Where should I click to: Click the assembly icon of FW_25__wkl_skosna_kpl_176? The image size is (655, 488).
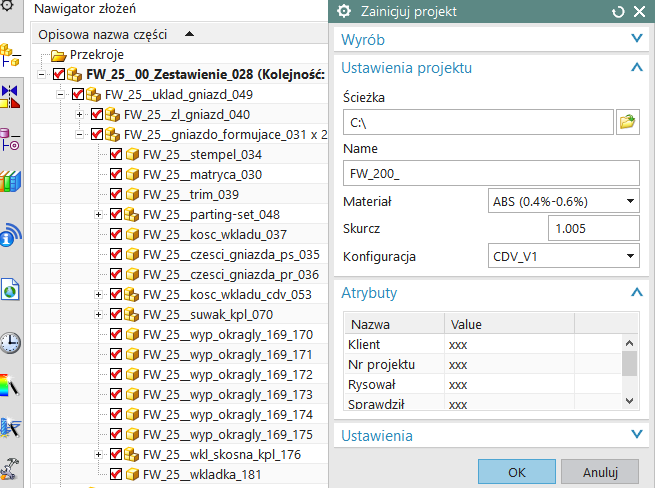click(x=132, y=454)
